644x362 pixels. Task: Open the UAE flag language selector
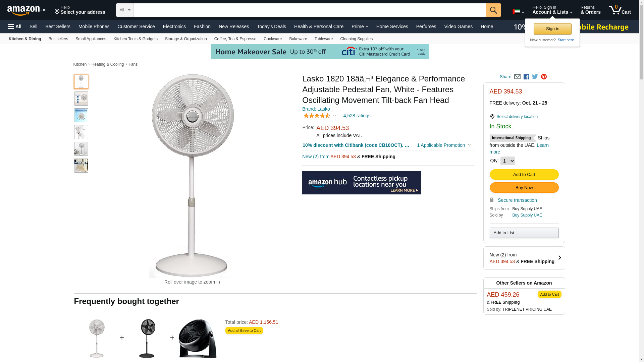(x=518, y=12)
